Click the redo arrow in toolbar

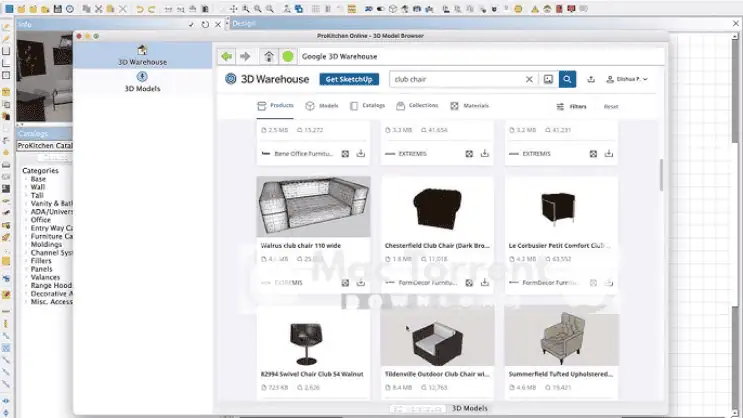tap(152, 9)
